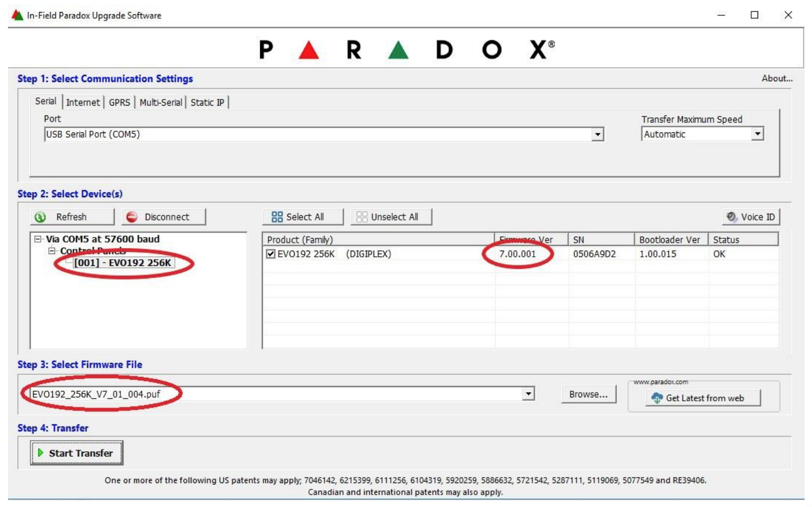Open Transfer Maximum Speed dropdown arrow
This screenshot has width=812, height=507.
click(x=757, y=134)
